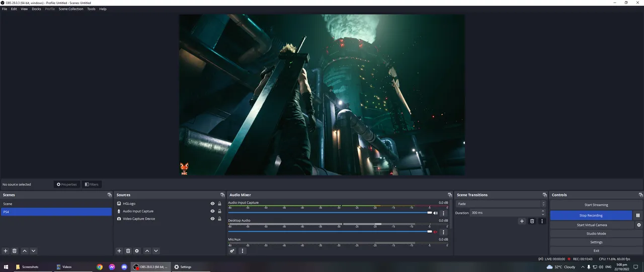Screen dimensions: 644x272
Task: Toggle lock on Audio Input Capture source
Action: 220,211
